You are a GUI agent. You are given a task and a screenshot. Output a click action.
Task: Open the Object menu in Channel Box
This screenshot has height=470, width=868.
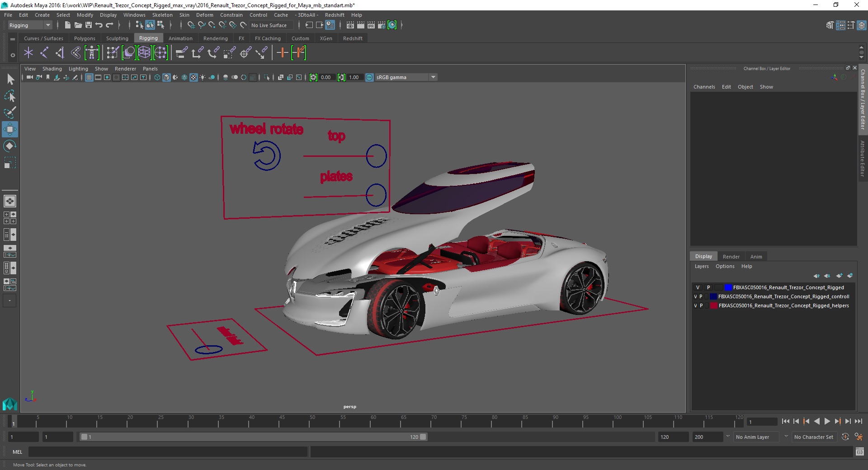tap(745, 87)
